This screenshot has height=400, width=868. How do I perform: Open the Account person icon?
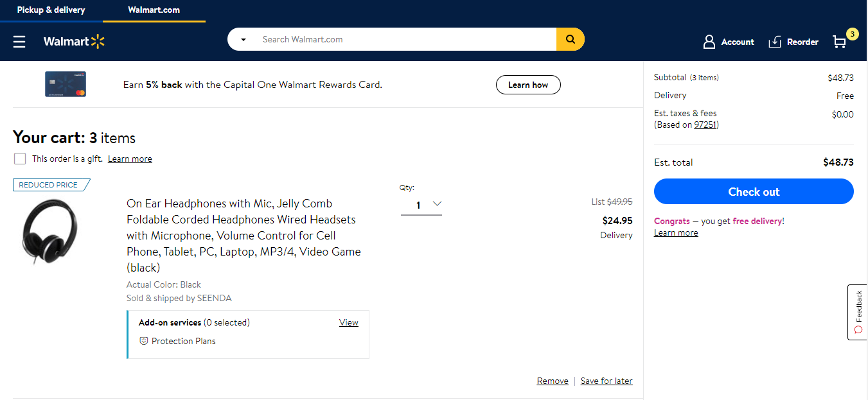[x=709, y=42]
